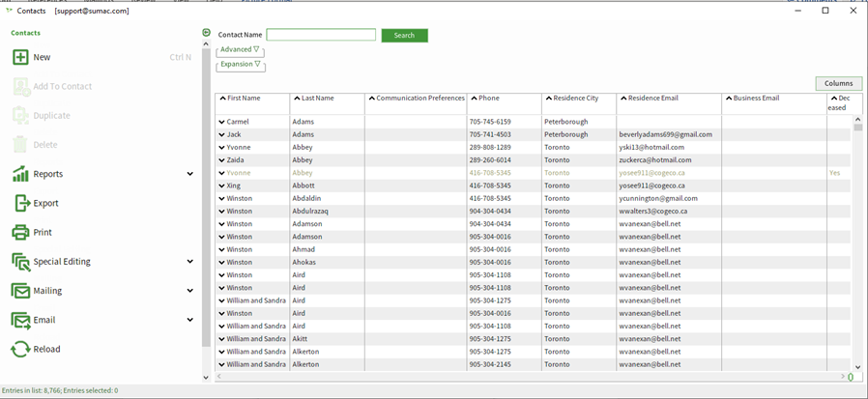Click the Duplicate clipboard icon
The width and height of the screenshot is (868, 399).
tap(20, 116)
